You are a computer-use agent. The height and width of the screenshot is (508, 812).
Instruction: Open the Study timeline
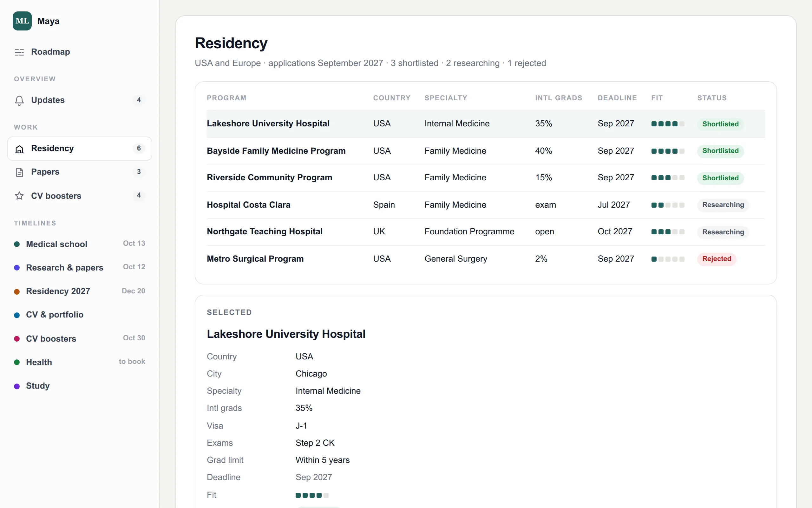(80, 386)
